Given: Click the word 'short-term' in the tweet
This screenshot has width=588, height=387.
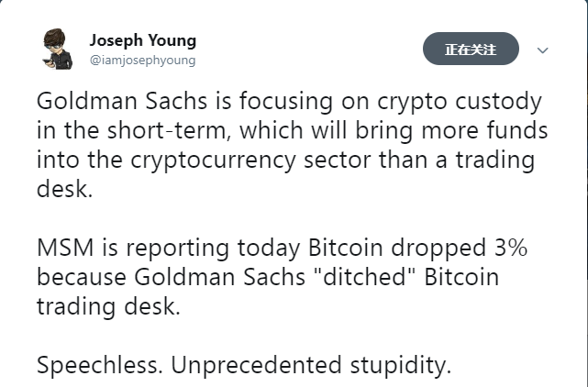Looking at the screenshot, I should click(169, 131).
